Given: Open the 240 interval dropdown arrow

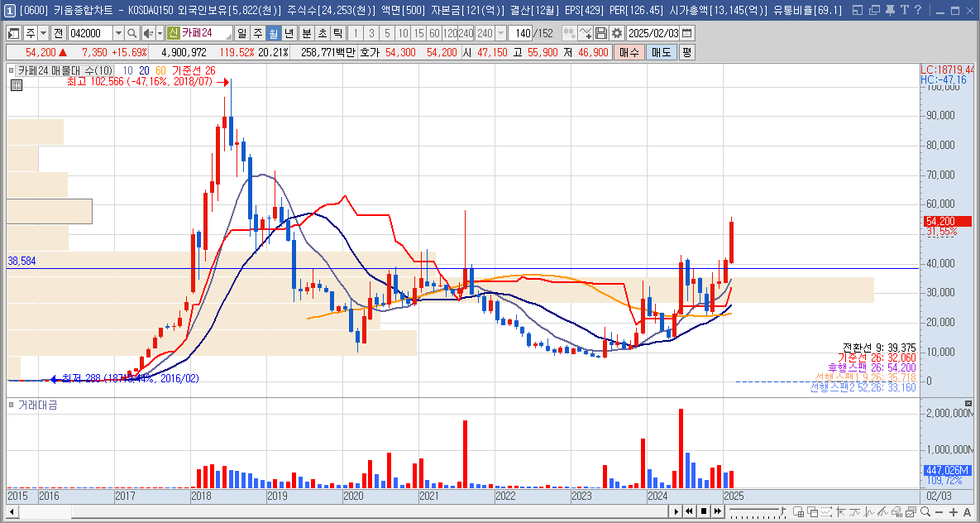Looking at the screenshot, I should (501, 33).
